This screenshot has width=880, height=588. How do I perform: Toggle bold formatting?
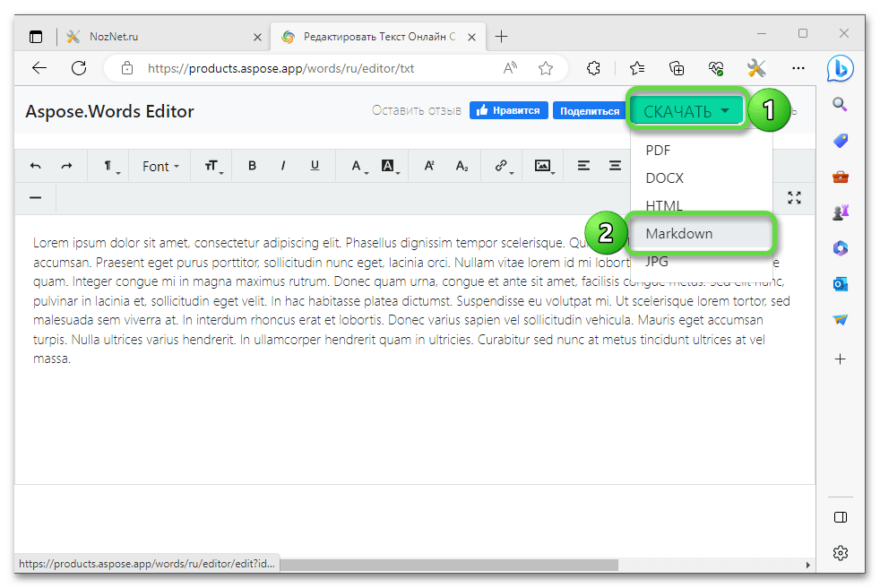pos(252,166)
